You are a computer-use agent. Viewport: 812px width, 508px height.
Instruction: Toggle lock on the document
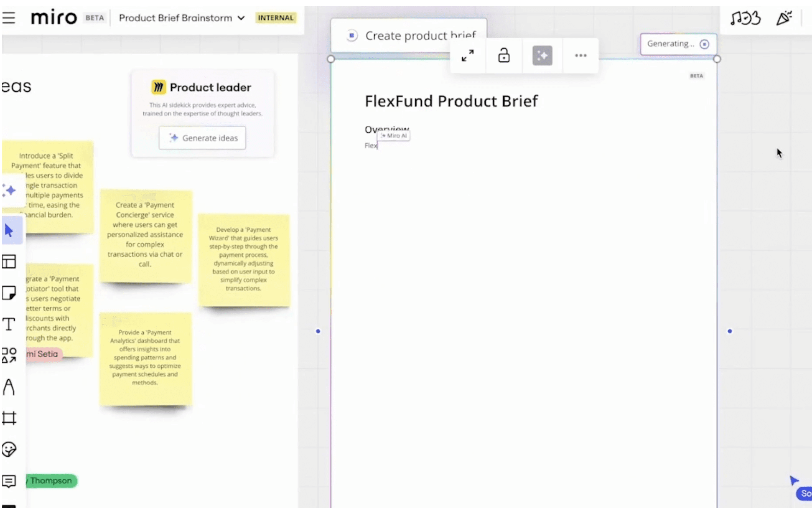pos(504,56)
